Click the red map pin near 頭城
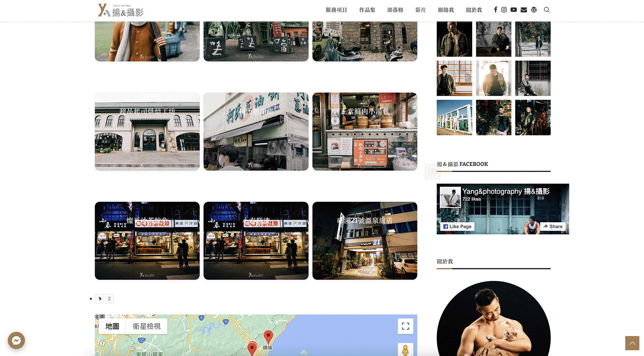Viewport: 644px width, 356px height. (x=268, y=337)
